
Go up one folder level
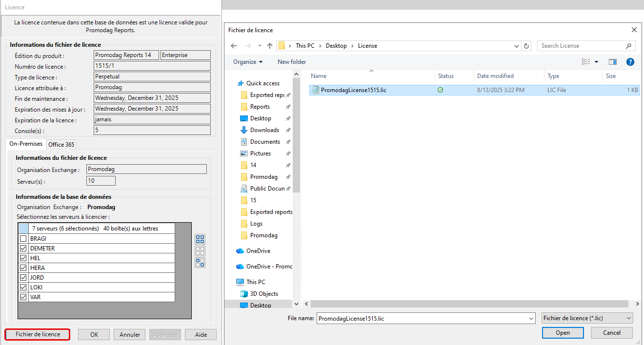(270, 46)
